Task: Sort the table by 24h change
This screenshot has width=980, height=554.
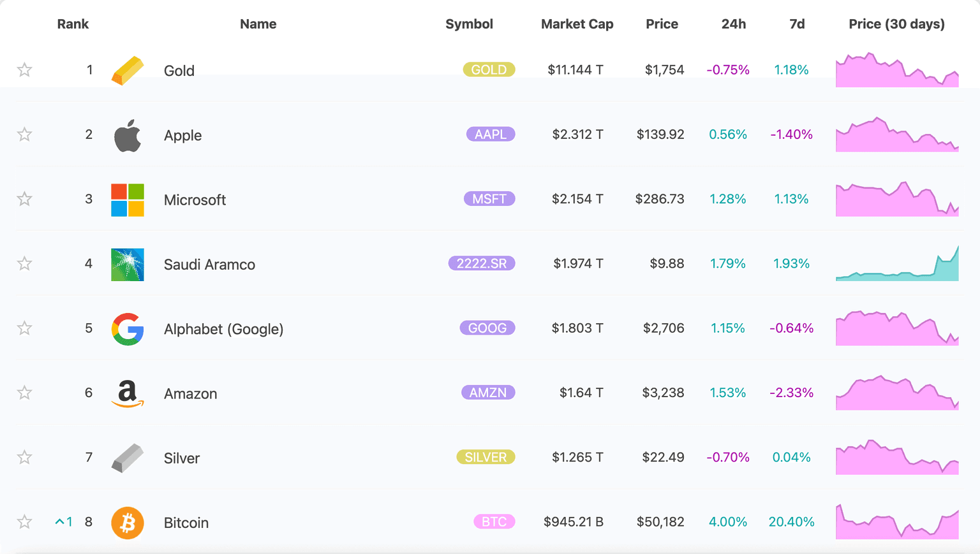Action: click(733, 24)
